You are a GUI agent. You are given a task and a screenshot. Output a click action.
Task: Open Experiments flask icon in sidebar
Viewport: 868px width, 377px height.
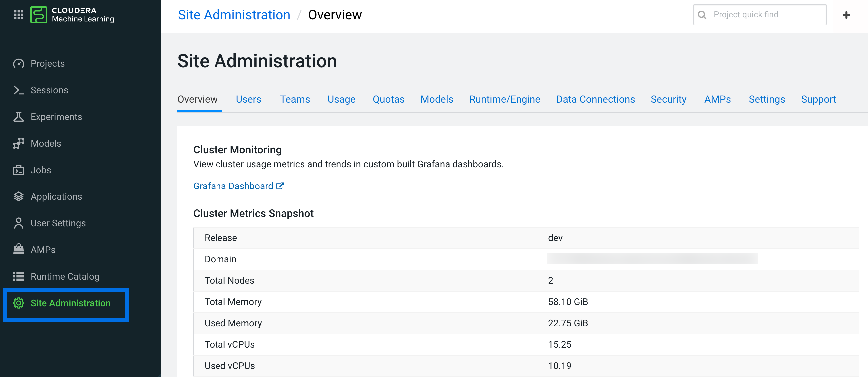click(19, 117)
